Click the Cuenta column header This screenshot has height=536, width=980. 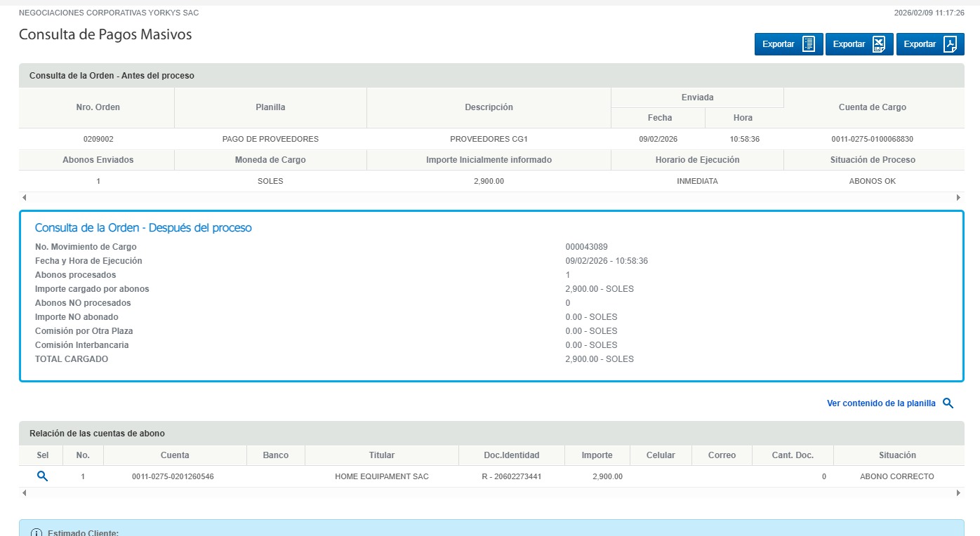[x=175, y=455]
